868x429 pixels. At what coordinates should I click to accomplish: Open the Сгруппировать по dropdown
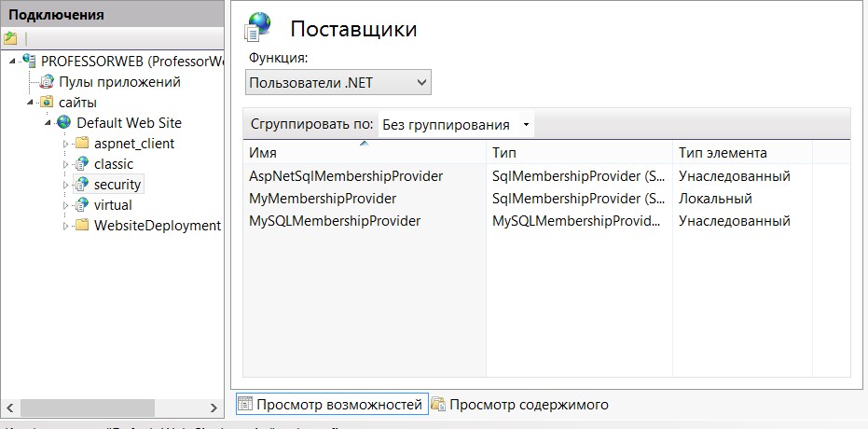point(456,125)
